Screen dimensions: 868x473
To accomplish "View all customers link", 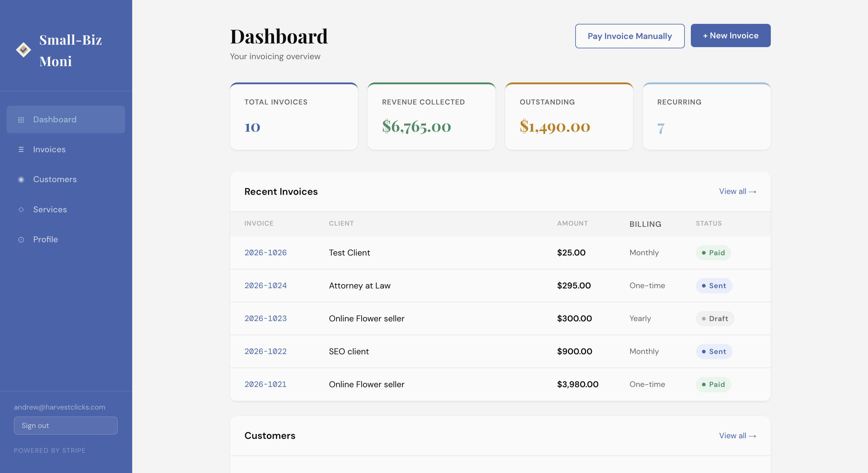I will (737, 435).
